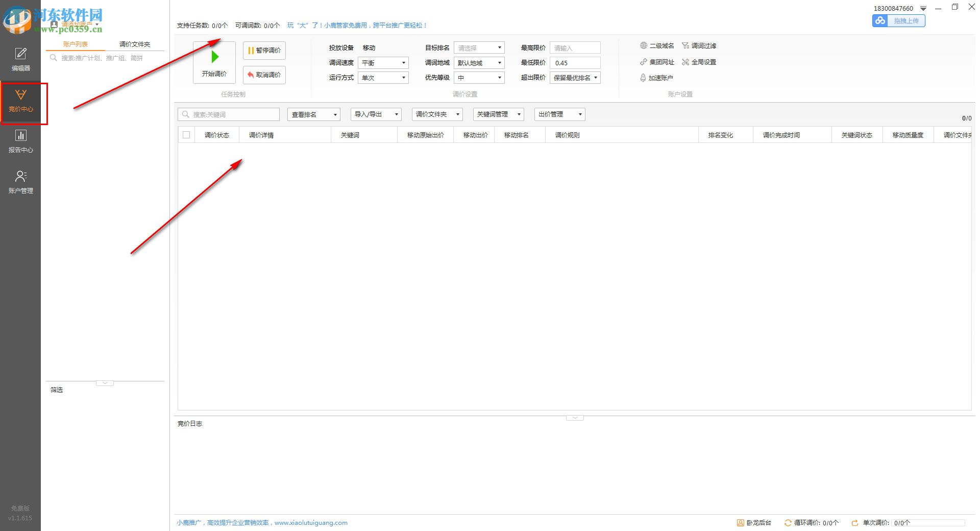Expand the 导入/导出 dropdown
This screenshot has height=531, width=980.
click(x=376, y=114)
